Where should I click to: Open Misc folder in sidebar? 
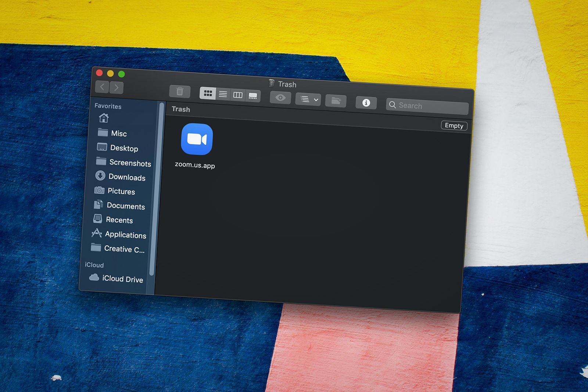112,133
